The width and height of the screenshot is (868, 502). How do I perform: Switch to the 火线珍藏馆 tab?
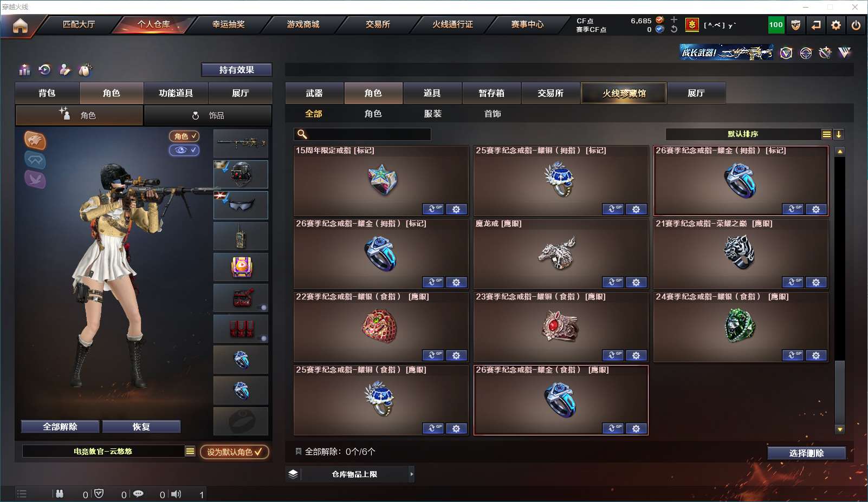[624, 93]
